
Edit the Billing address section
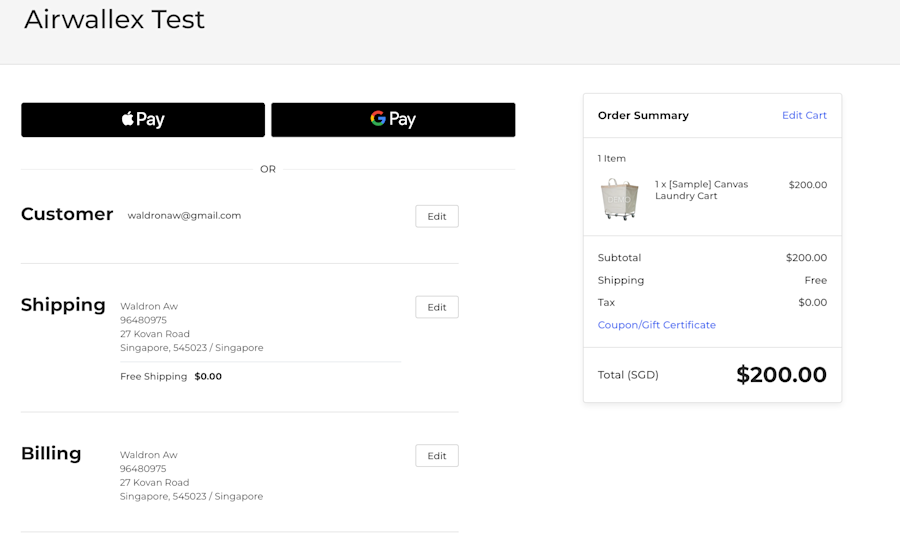[x=437, y=456]
